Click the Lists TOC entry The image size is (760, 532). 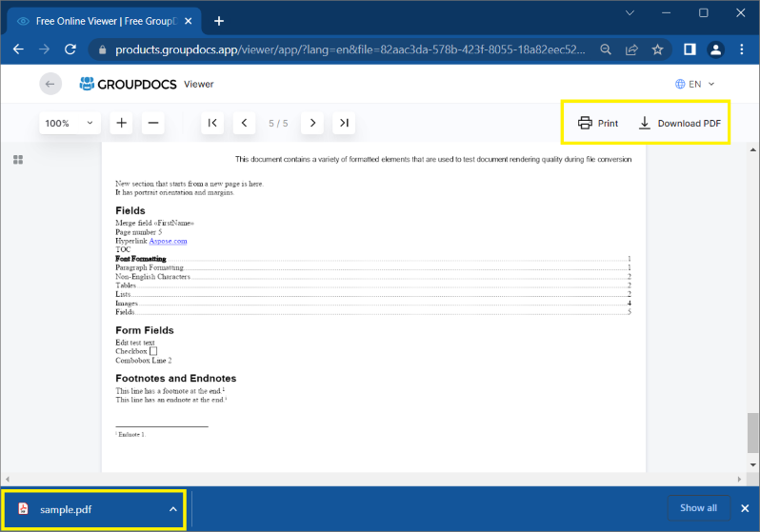click(x=373, y=294)
